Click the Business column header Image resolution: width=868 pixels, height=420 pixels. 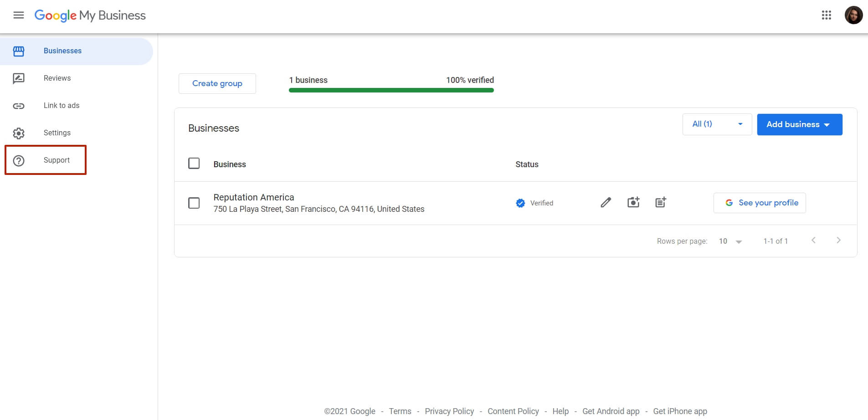[x=230, y=164]
